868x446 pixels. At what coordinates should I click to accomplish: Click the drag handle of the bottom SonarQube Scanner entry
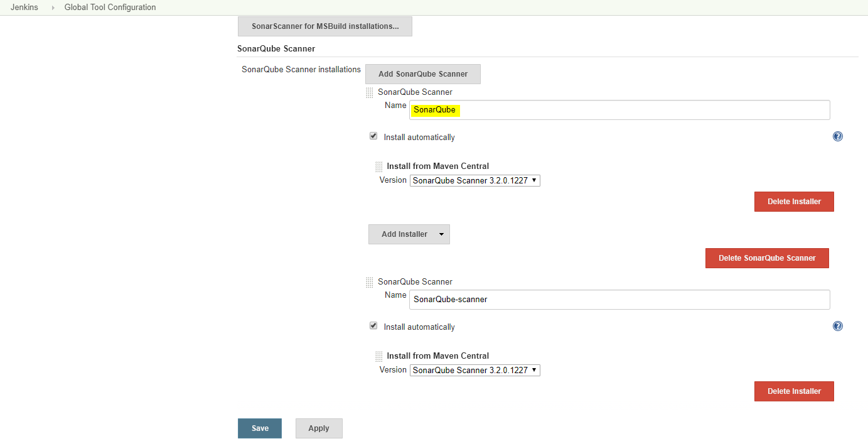click(x=370, y=283)
